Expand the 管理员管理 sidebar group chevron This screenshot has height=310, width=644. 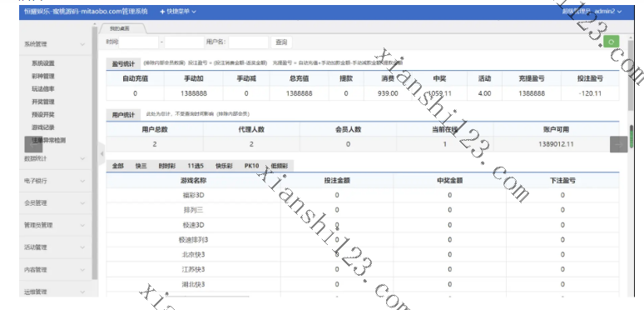[x=82, y=225]
